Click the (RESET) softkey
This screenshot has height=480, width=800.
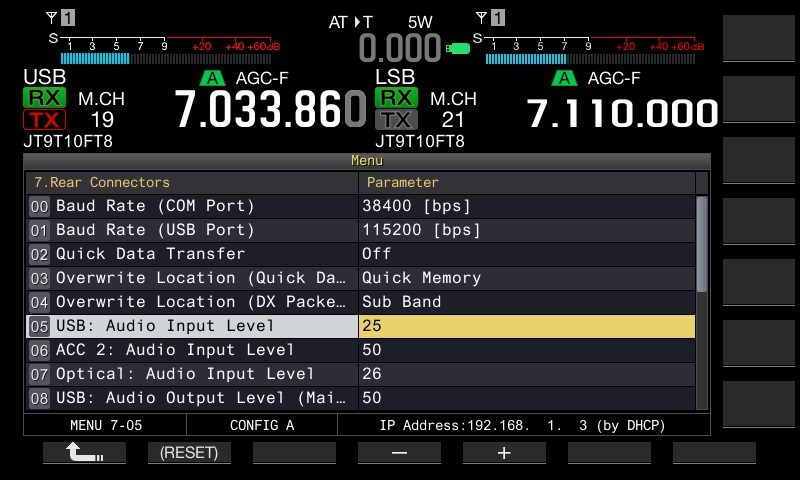(x=189, y=453)
